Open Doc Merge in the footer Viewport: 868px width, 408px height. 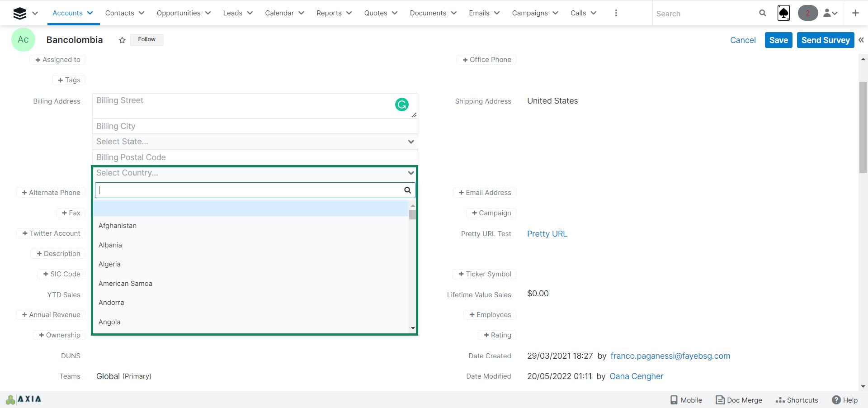click(739, 400)
